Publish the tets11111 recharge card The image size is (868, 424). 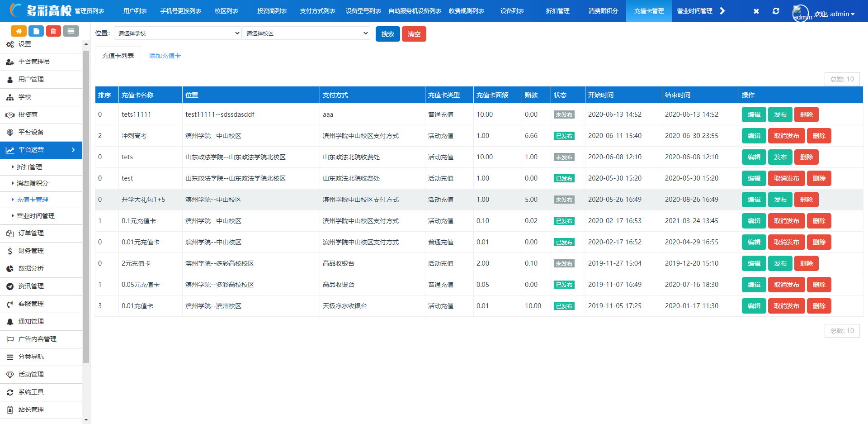[x=780, y=114]
